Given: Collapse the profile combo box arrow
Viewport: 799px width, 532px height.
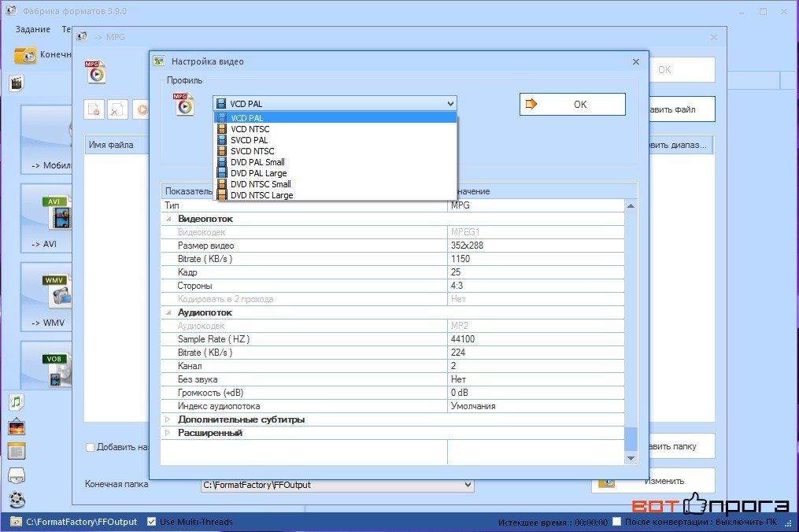Looking at the screenshot, I should point(450,103).
